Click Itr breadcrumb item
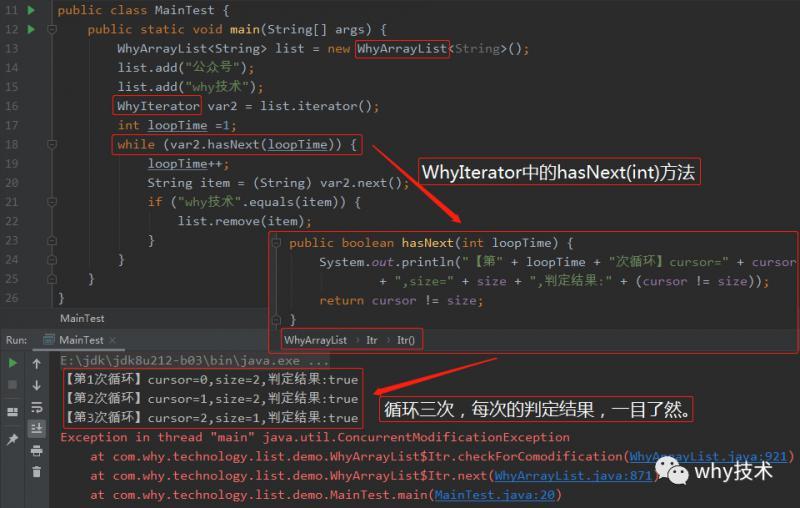The image size is (800, 508). pos(371,340)
